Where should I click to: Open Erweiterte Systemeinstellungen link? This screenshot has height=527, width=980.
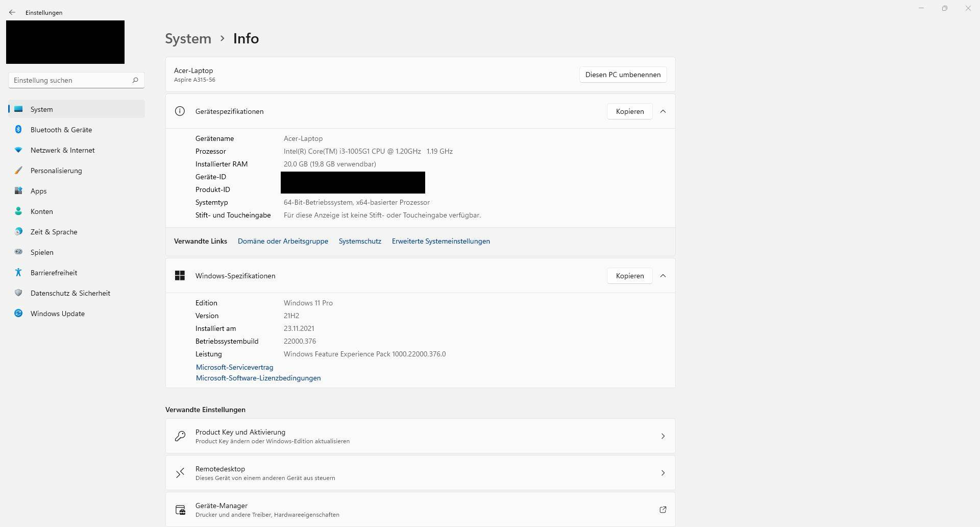tap(440, 241)
